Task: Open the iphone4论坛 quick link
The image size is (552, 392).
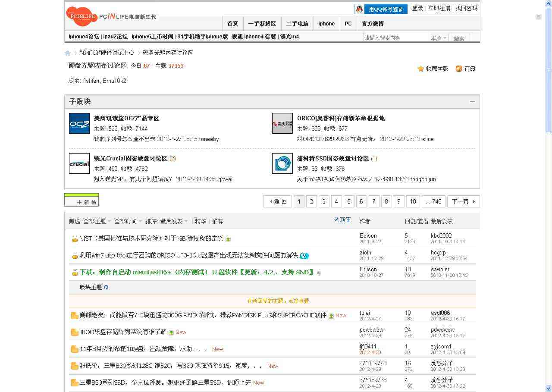Action: (x=84, y=37)
